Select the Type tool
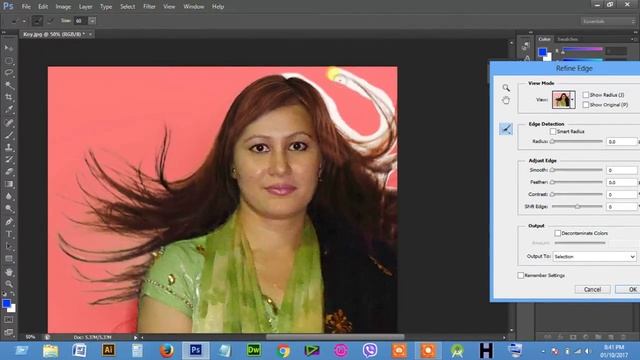 pyautogui.click(x=9, y=234)
